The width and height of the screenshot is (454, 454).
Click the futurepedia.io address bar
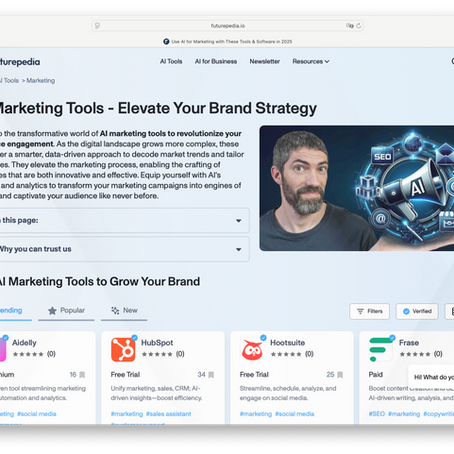pyautogui.click(x=228, y=26)
